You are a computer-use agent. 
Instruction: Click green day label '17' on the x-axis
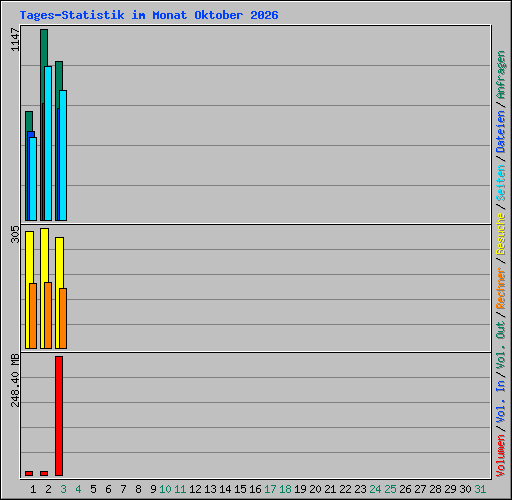[270, 489]
